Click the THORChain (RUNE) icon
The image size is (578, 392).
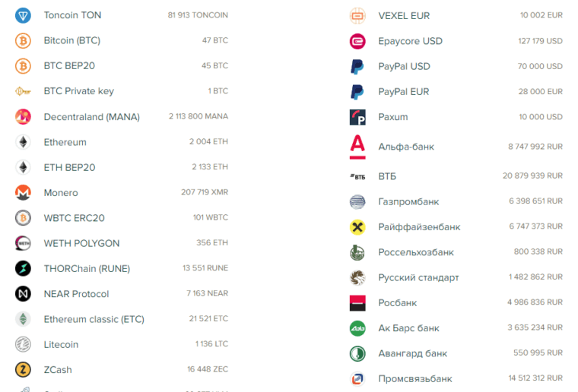pos(23,268)
